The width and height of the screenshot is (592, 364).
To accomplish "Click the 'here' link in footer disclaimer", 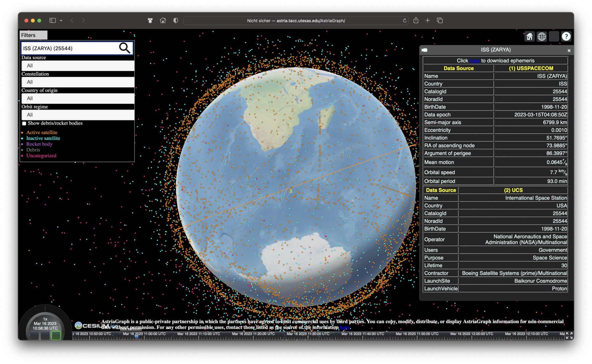I will tap(344, 327).
